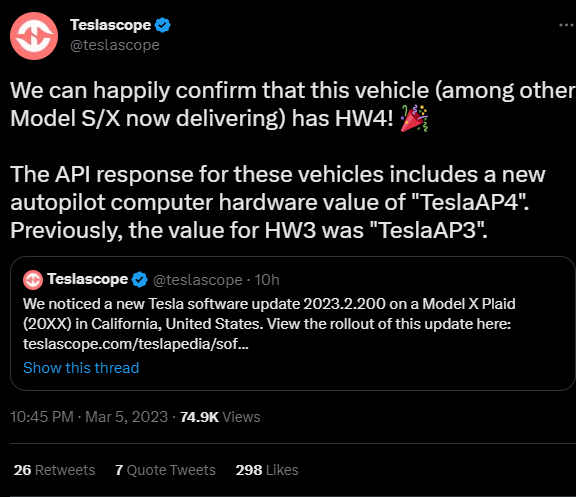Click the 10:45 PM · Mar 5, 2023 timestamp

point(89,417)
